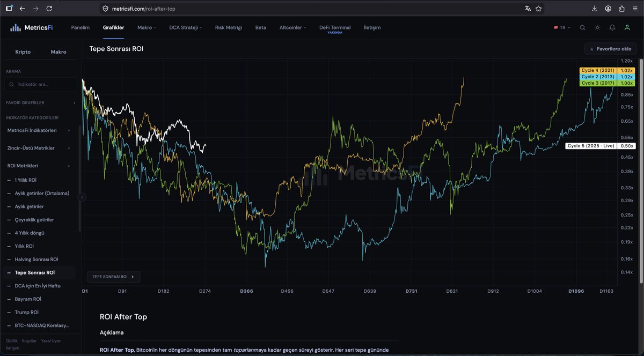Open browser extensions icon

(621, 9)
